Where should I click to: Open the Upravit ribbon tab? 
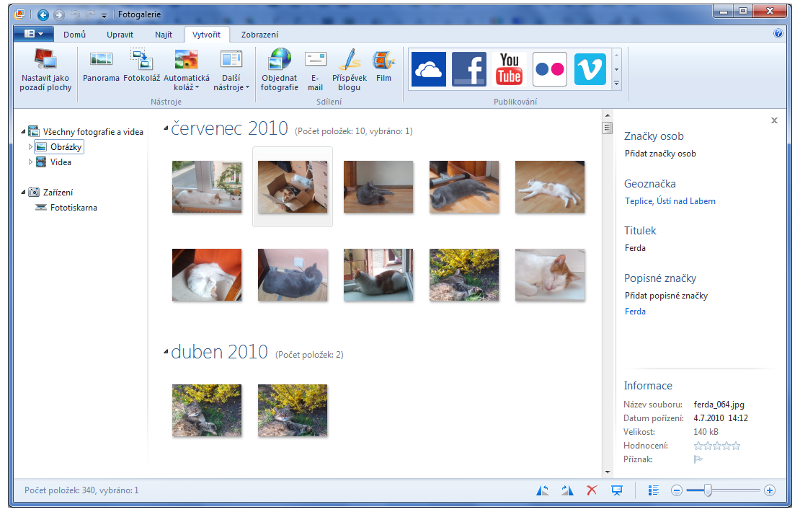click(120, 35)
